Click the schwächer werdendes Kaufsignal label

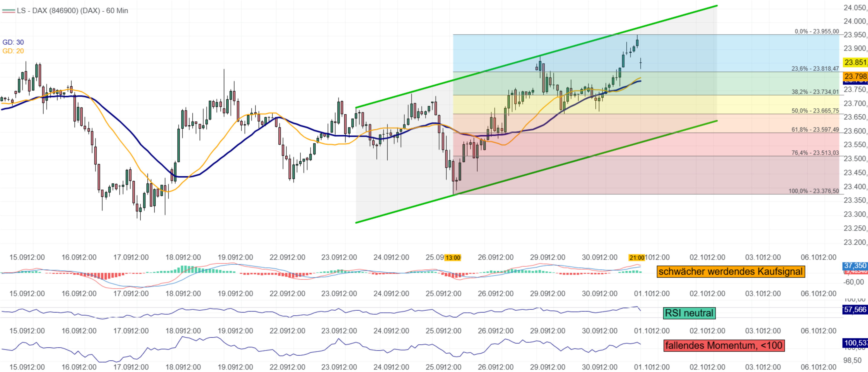(731, 271)
